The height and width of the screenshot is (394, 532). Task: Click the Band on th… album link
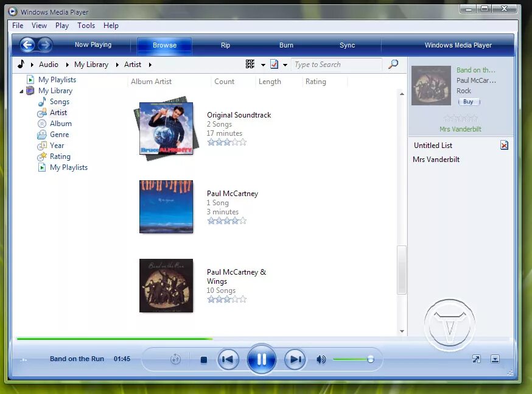(475, 70)
